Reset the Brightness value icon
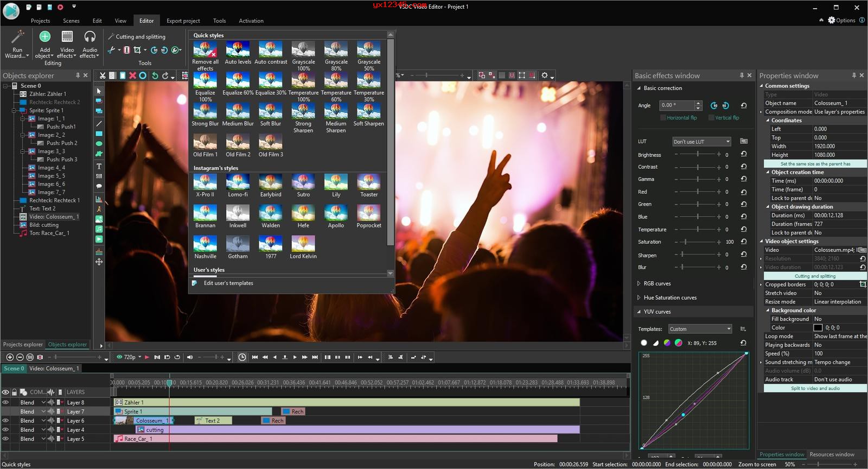868x469 pixels. (x=743, y=154)
